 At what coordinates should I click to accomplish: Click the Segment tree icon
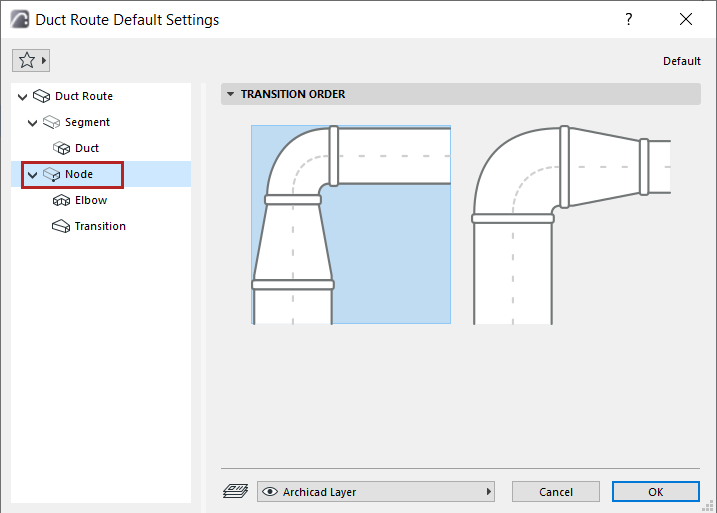point(52,122)
